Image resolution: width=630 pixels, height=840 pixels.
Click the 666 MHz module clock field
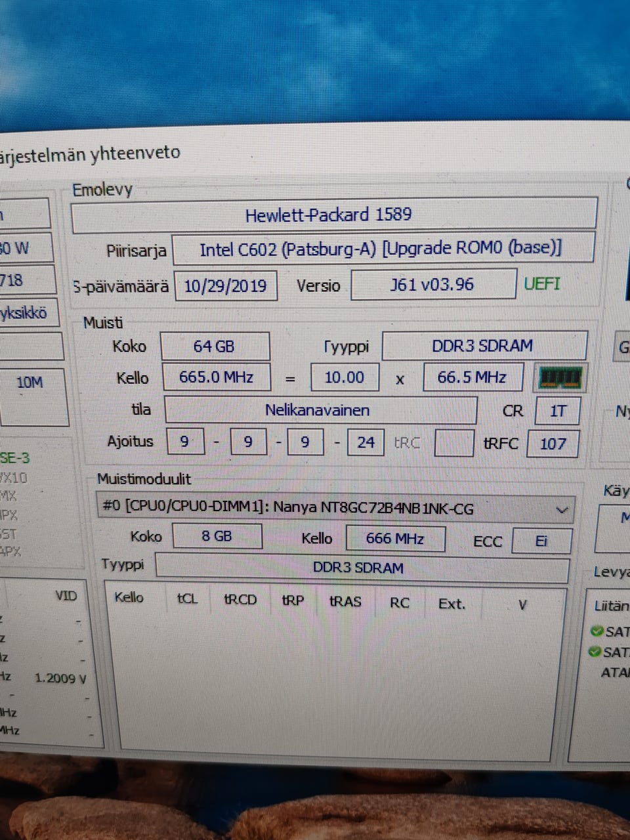click(395, 539)
